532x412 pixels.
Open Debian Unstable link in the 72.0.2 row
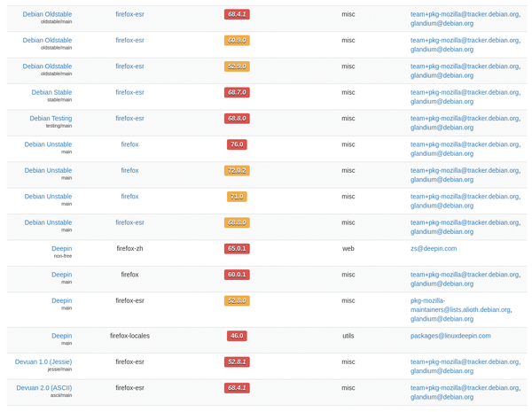point(48,170)
